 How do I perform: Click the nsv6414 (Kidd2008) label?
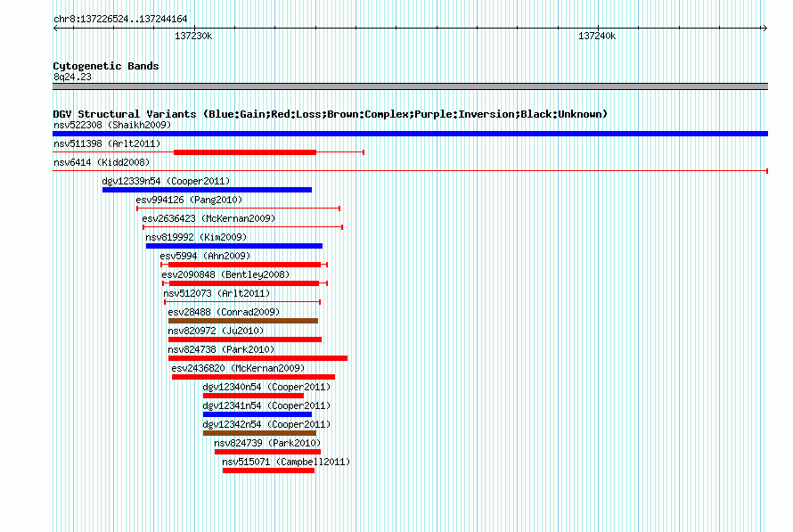coord(102,162)
